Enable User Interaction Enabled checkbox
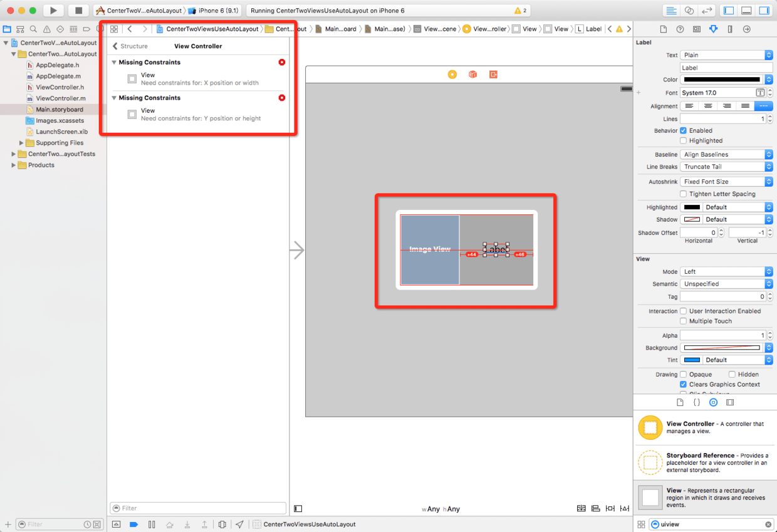Image resolution: width=777 pixels, height=532 pixels. tap(684, 311)
